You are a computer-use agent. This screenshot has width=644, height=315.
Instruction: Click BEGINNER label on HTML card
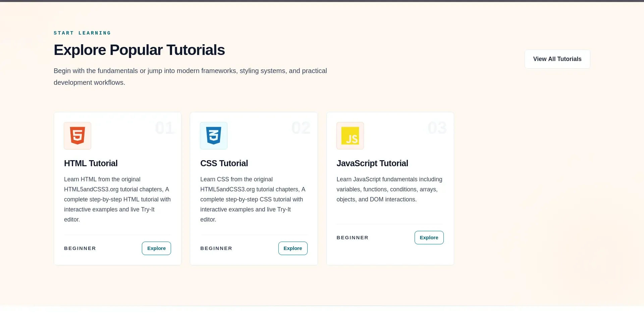tap(80, 248)
